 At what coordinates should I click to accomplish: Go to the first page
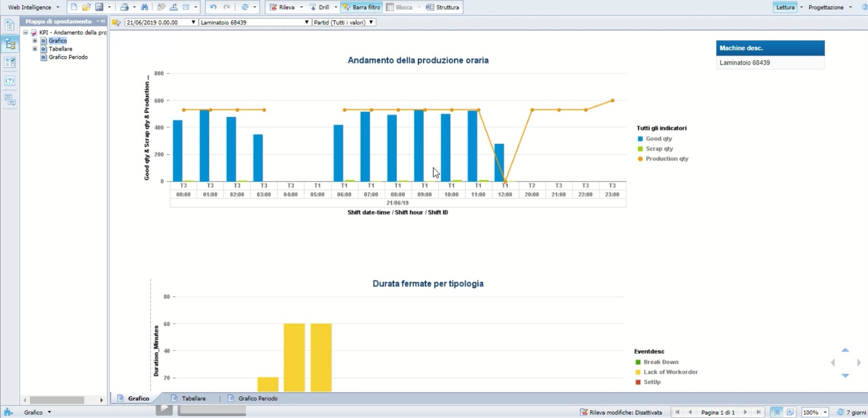pyautogui.click(x=677, y=412)
